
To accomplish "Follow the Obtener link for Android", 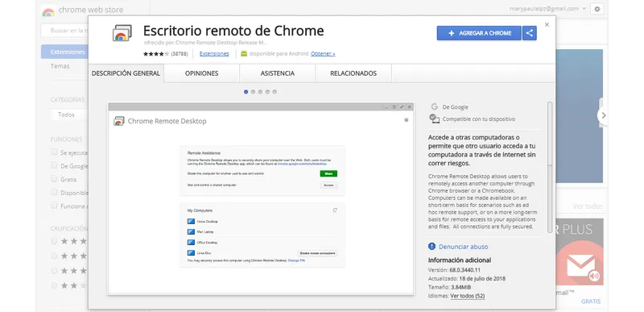I will [x=323, y=53].
